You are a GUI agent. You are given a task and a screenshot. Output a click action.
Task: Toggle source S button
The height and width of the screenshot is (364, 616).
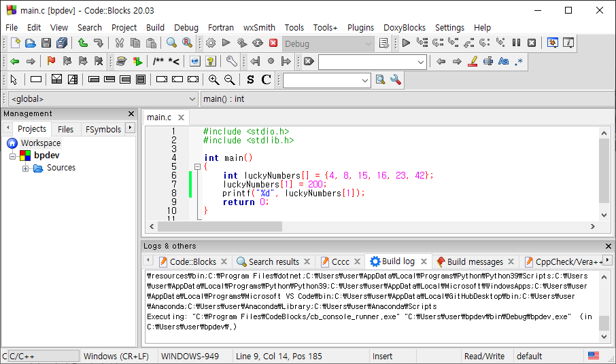point(250,79)
